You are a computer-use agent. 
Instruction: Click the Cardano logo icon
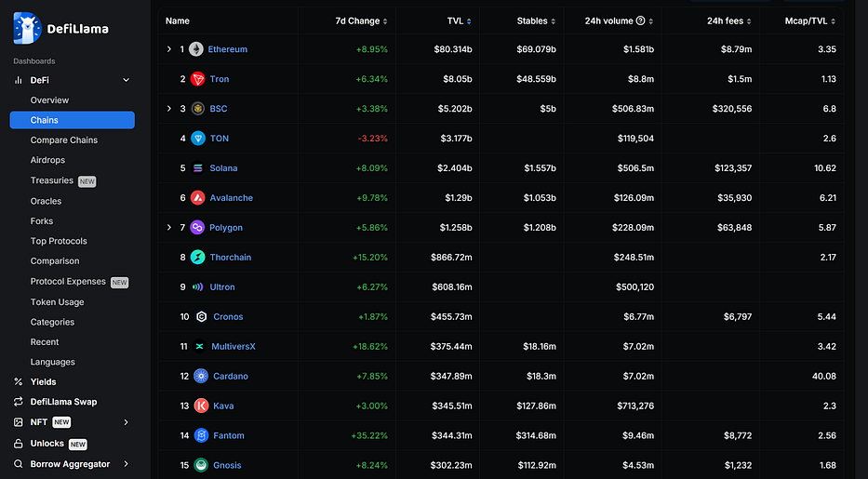tap(201, 376)
